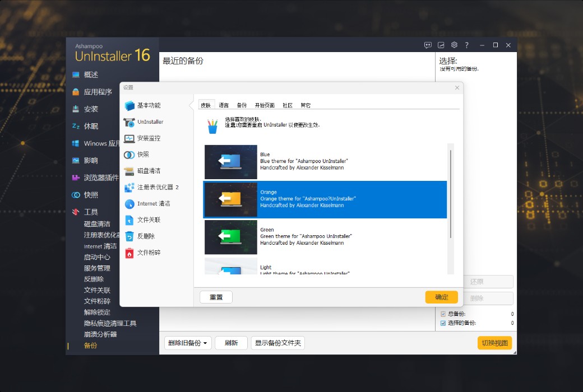Open 反删除 tool in main sidebar

click(94, 279)
